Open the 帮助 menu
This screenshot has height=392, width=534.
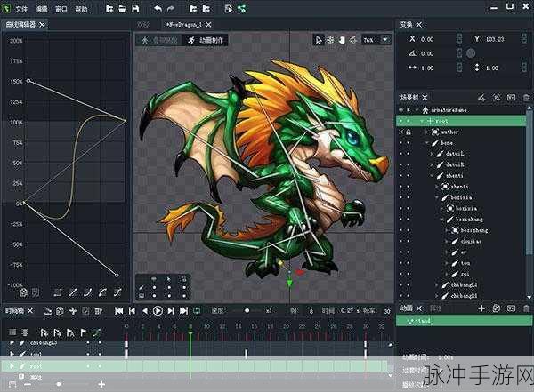[x=81, y=9]
